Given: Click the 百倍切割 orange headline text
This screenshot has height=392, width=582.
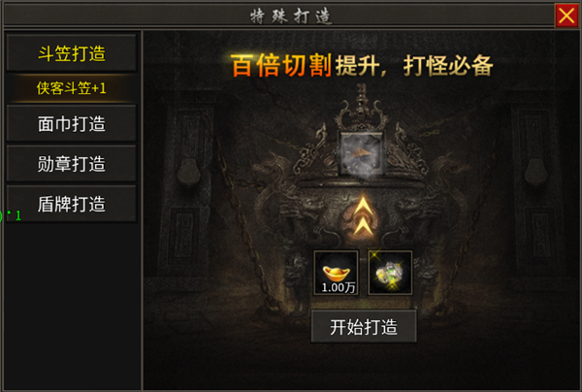Looking at the screenshot, I should (x=281, y=65).
